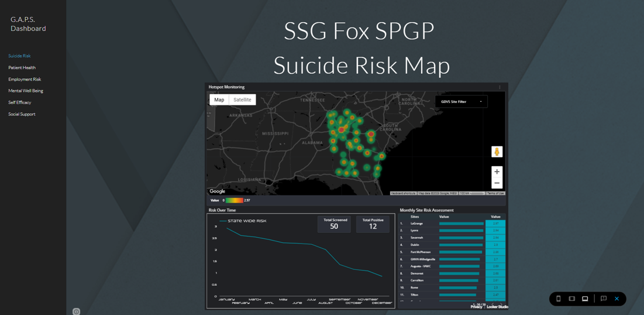
Task: Open the Self Efficacy page
Action: (20, 102)
